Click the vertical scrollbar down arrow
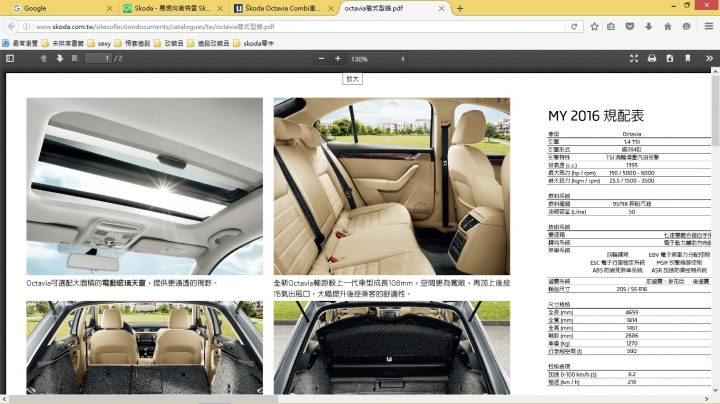Viewport: 720px width, 404px height. coord(715,391)
